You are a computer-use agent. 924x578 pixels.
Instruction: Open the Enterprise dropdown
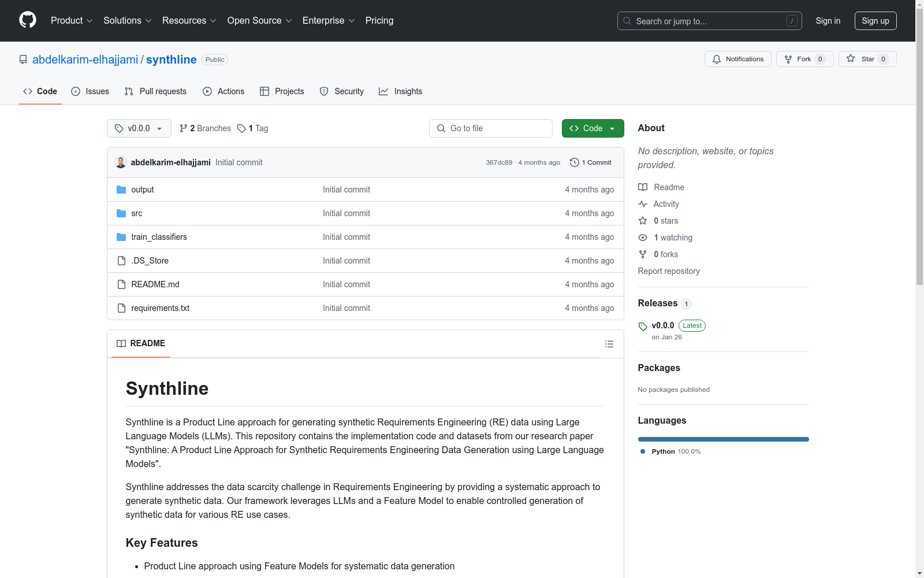pos(329,21)
